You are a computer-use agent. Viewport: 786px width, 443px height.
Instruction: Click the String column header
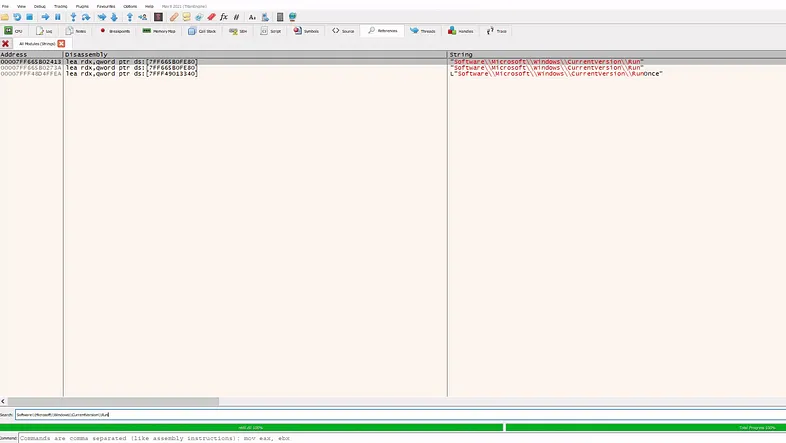pyautogui.click(x=617, y=54)
